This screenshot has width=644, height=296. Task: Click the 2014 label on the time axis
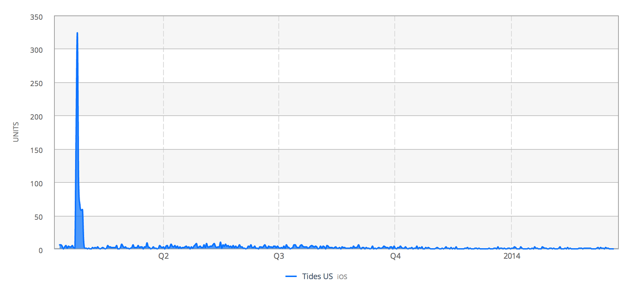point(511,256)
